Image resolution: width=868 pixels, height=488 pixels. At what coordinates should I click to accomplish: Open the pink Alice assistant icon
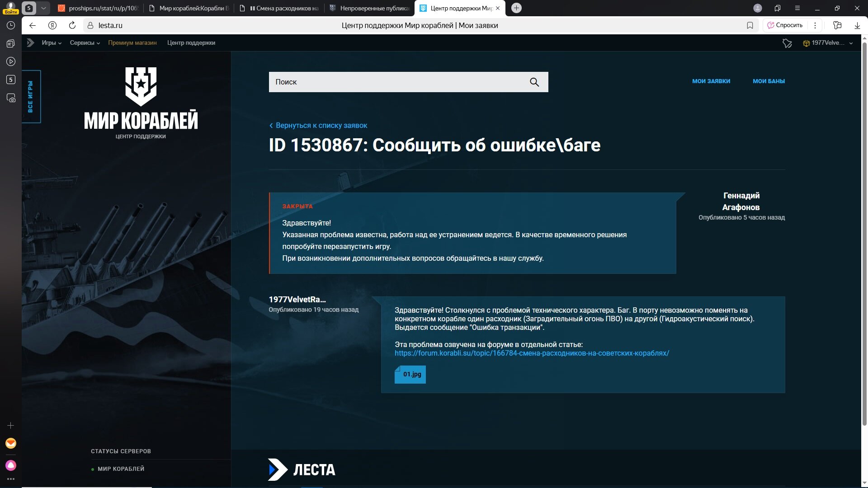click(x=11, y=465)
